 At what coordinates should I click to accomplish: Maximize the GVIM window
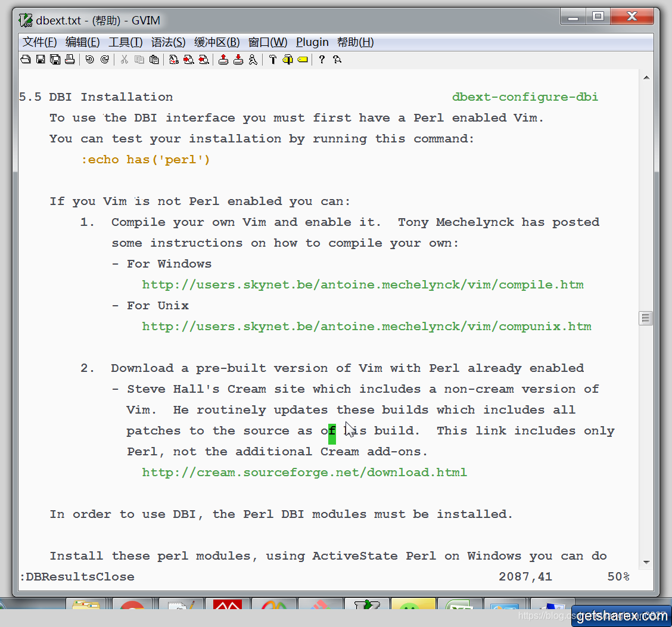click(598, 17)
